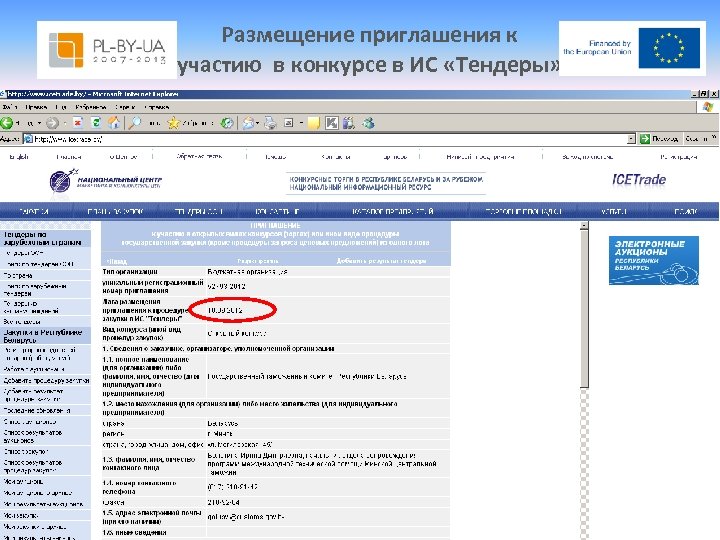Viewport: 720px width, 540px height.
Task: Open Закупки в Республике Беларусь sidebar section
Action: (x=45, y=336)
